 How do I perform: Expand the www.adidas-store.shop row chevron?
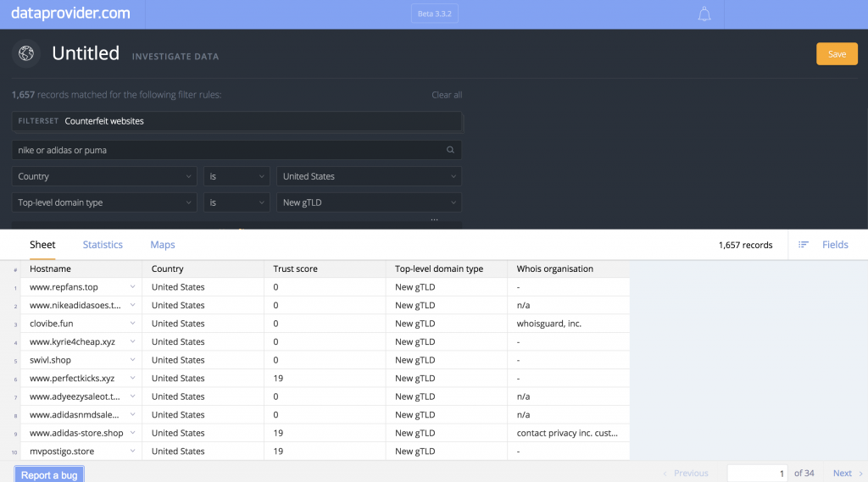tap(132, 433)
